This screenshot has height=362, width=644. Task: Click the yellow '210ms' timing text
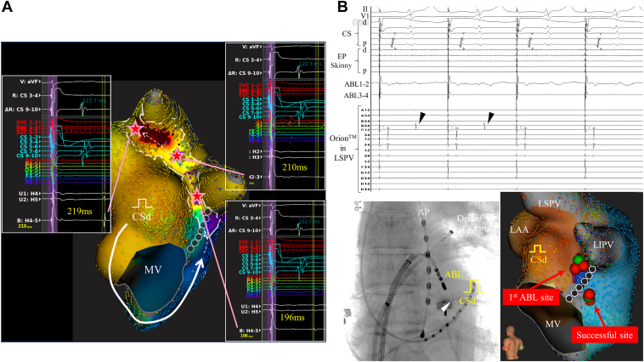[x=295, y=167]
